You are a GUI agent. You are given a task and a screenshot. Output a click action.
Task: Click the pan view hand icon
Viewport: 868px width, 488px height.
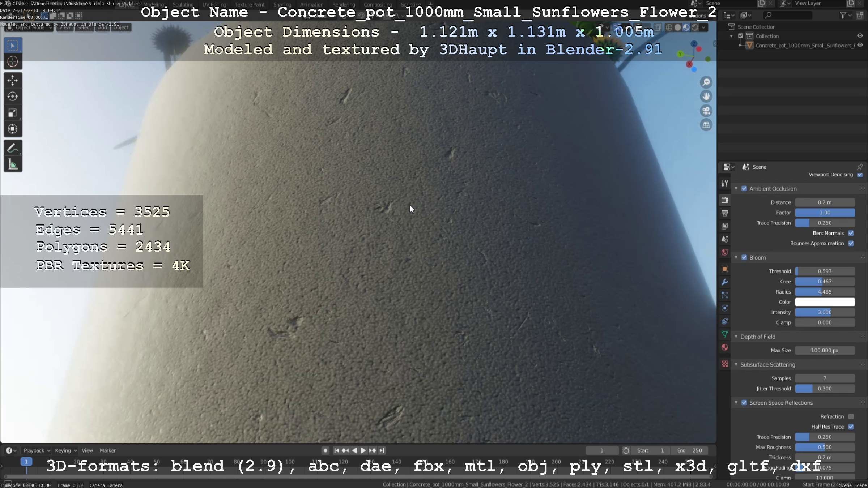tap(706, 97)
